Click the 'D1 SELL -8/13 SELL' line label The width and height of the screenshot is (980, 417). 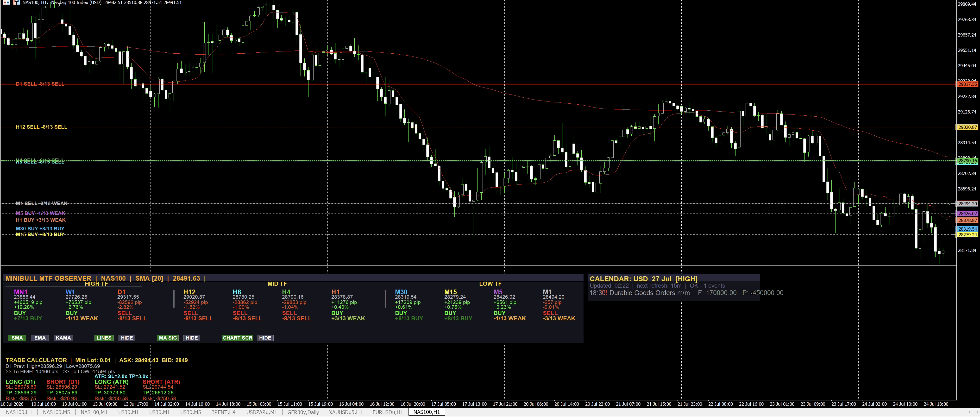point(40,84)
